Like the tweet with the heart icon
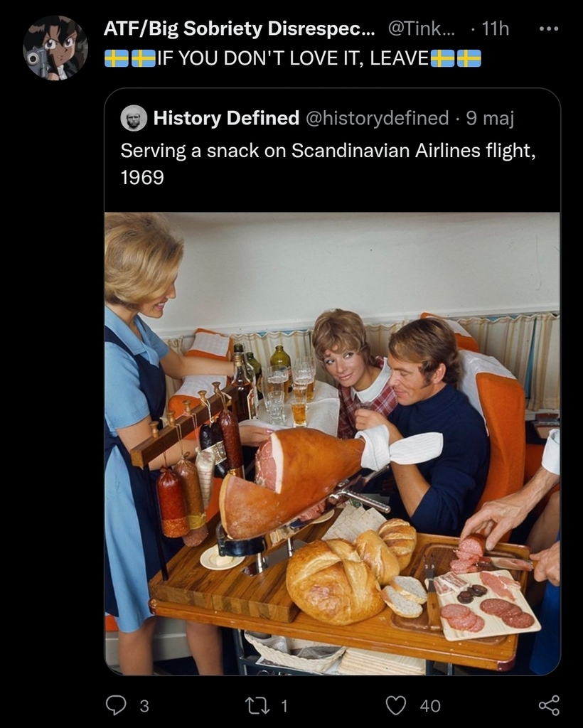 pyautogui.click(x=395, y=705)
